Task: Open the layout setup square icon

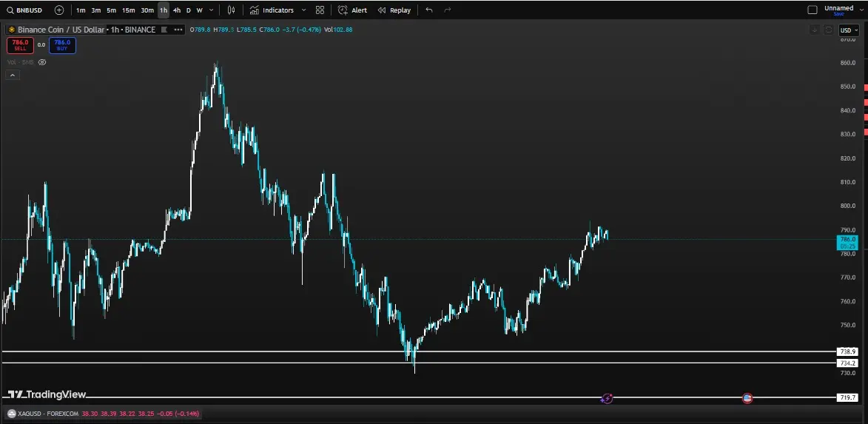Action: 813,10
